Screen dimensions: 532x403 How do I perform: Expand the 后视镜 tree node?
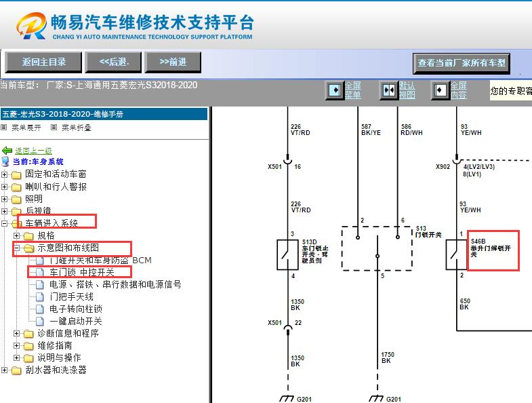4,212
